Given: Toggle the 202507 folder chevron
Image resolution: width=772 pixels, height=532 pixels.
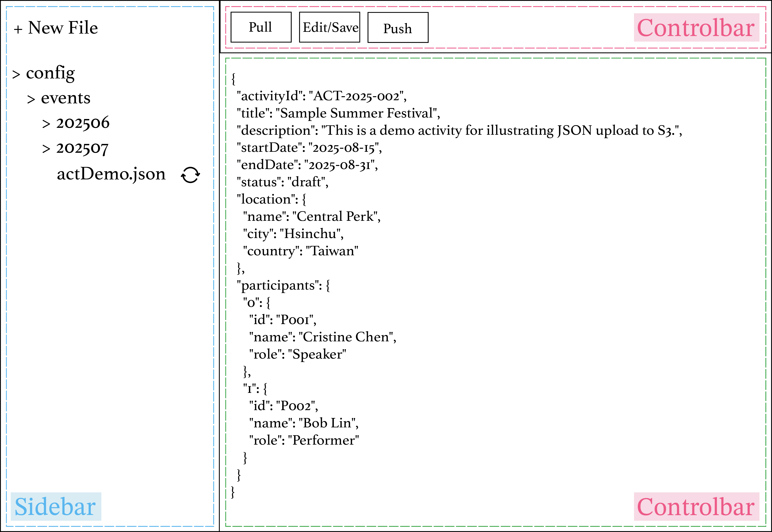Looking at the screenshot, I should click(46, 149).
